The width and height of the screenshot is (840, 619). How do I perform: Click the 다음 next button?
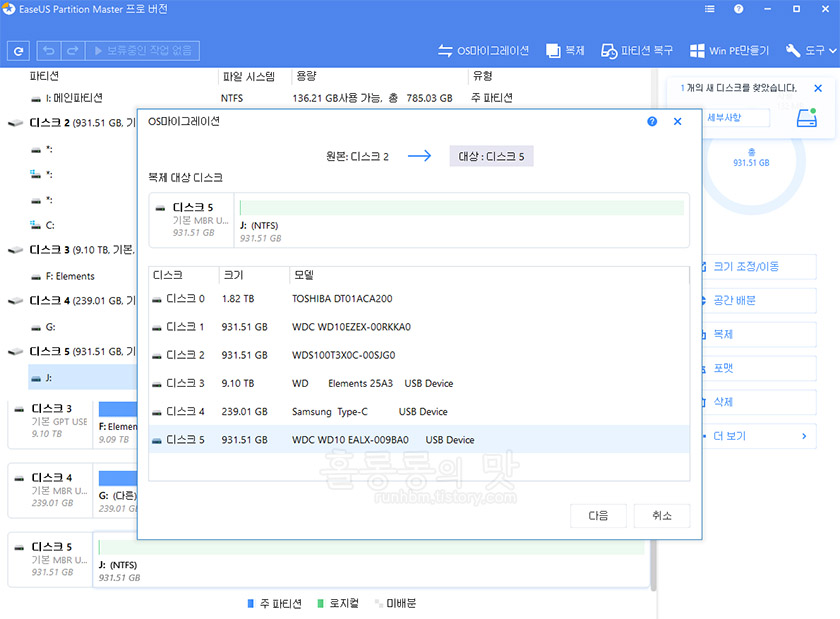point(598,516)
